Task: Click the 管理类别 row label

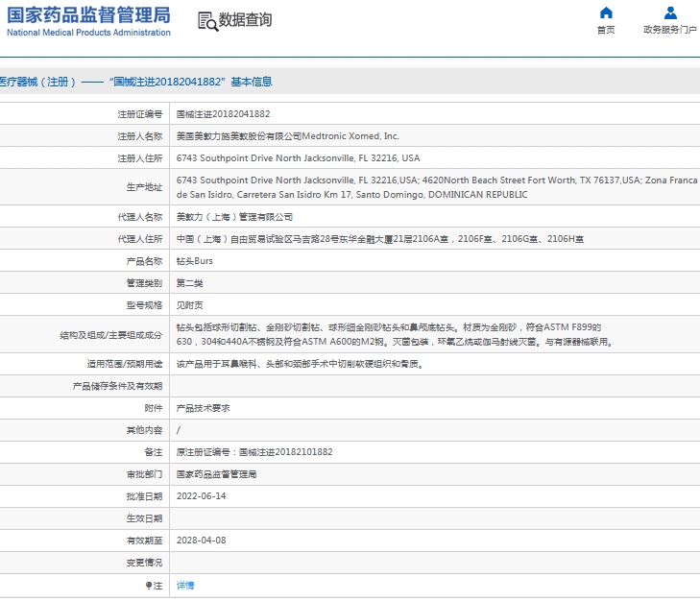Action: [145, 283]
